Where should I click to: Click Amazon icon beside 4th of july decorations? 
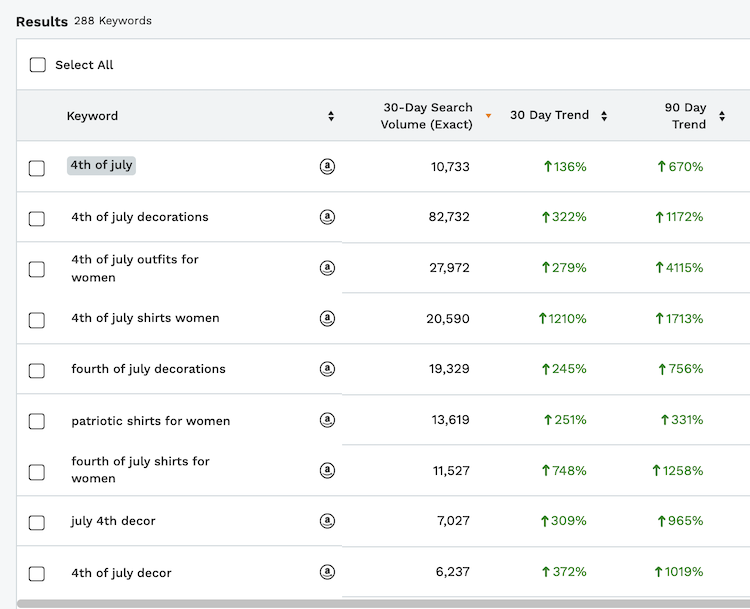pyautogui.click(x=327, y=217)
